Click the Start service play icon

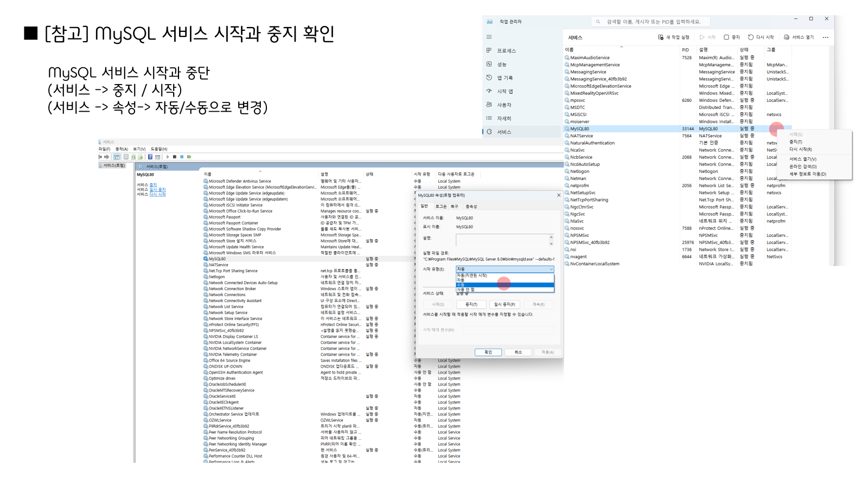point(168,157)
